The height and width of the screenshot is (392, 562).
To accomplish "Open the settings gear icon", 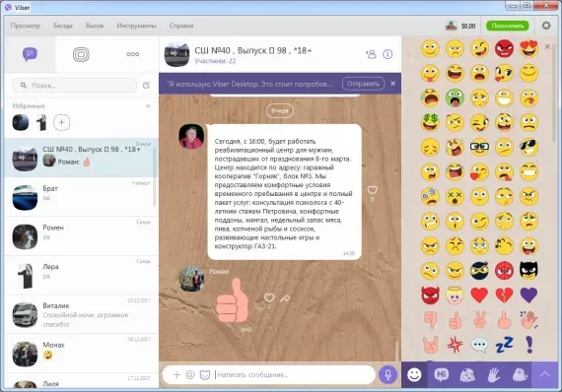I will [x=546, y=26].
